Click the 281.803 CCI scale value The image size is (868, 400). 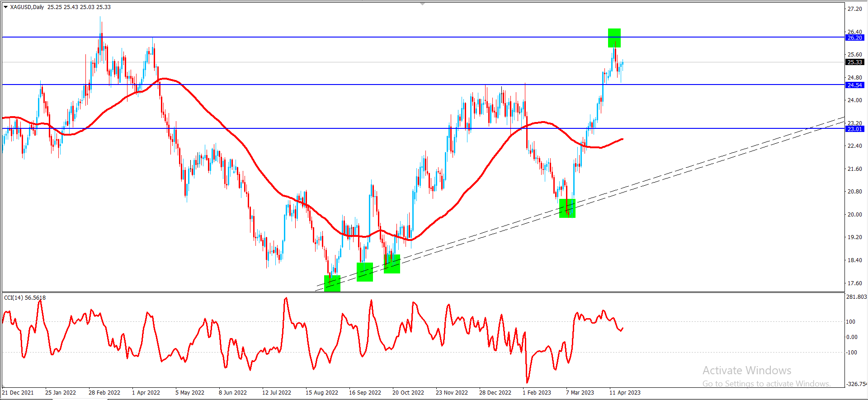(x=857, y=297)
